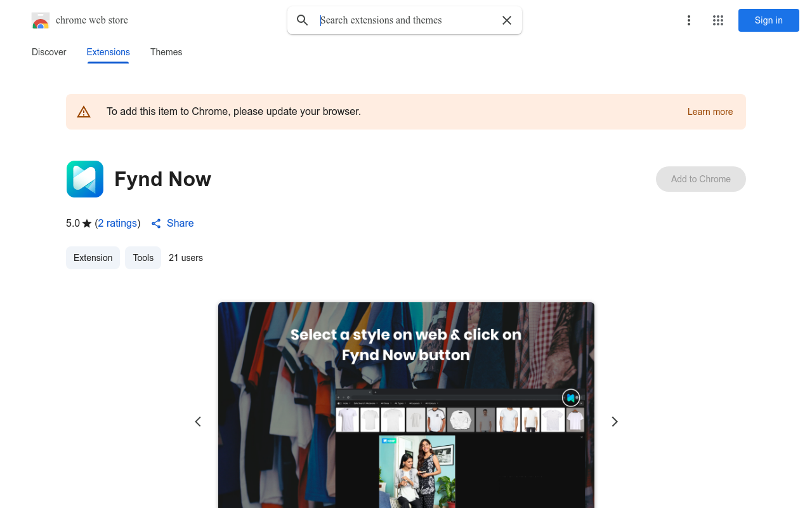Click the 5.0 rating value
Screen dimensions: 812x508
pyautogui.click(x=73, y=223)
